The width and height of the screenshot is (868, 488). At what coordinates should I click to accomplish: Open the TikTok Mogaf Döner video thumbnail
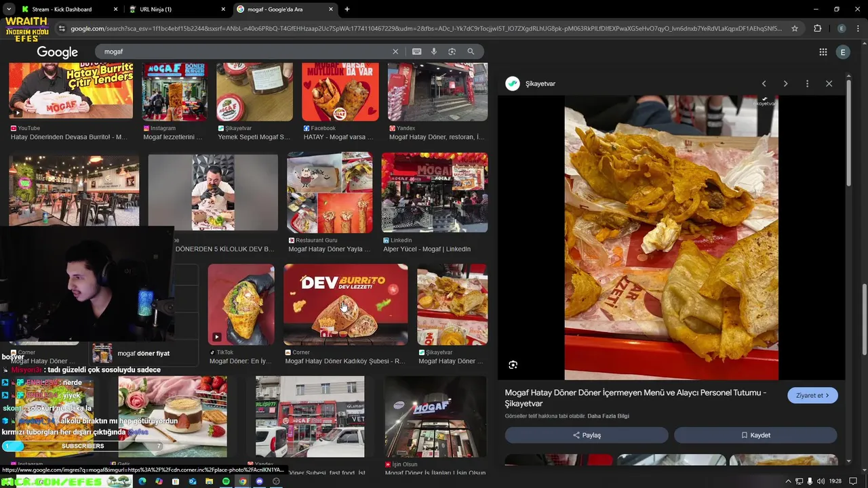click(x=241, y=304)
